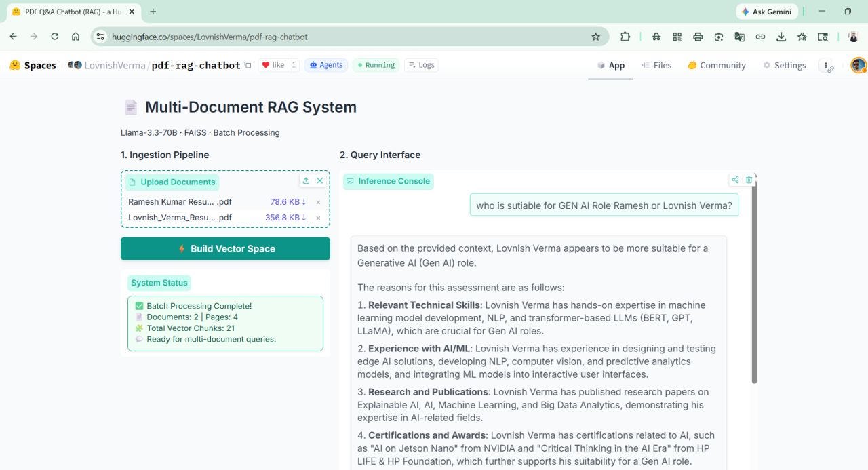Viewport: 868px width, 470px height.
Task: Open the three-dot more options menu
Action: [x=827, y=65]
